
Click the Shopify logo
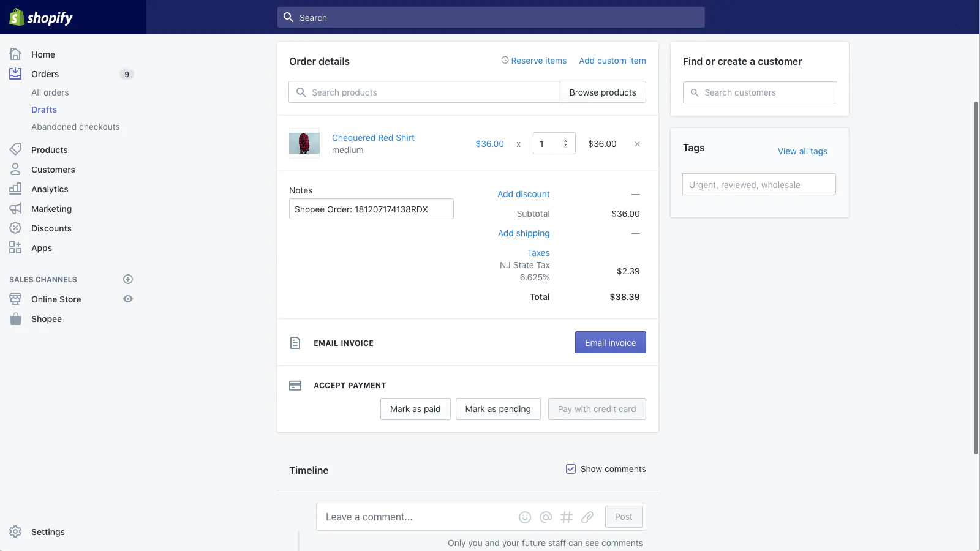pyautogui.click(x=41, y=17)
